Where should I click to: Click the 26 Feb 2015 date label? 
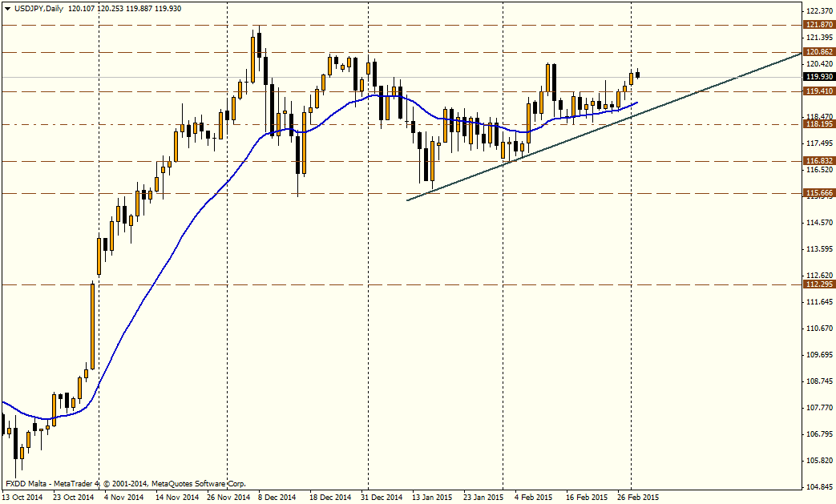click(x=637, y=497)
